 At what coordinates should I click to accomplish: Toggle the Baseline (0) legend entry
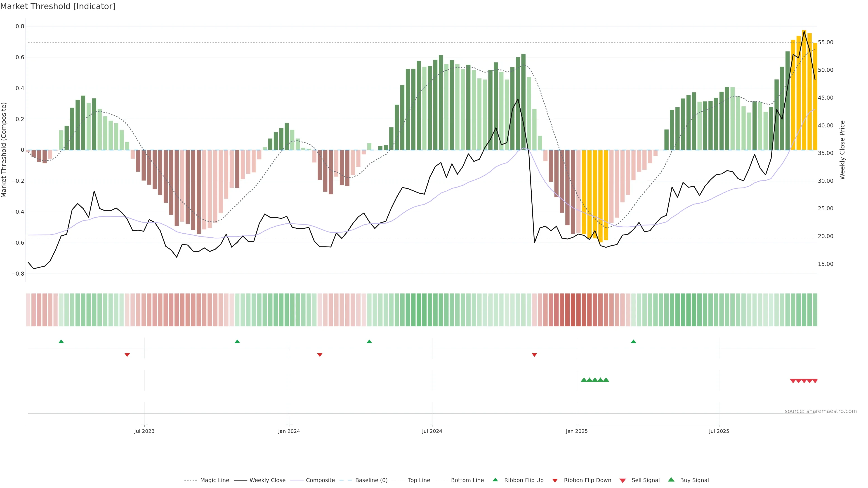pos(371,480)
